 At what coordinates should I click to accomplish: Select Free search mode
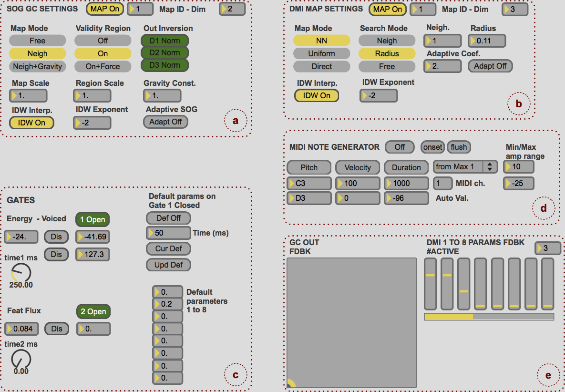click(x=387, y=66)
